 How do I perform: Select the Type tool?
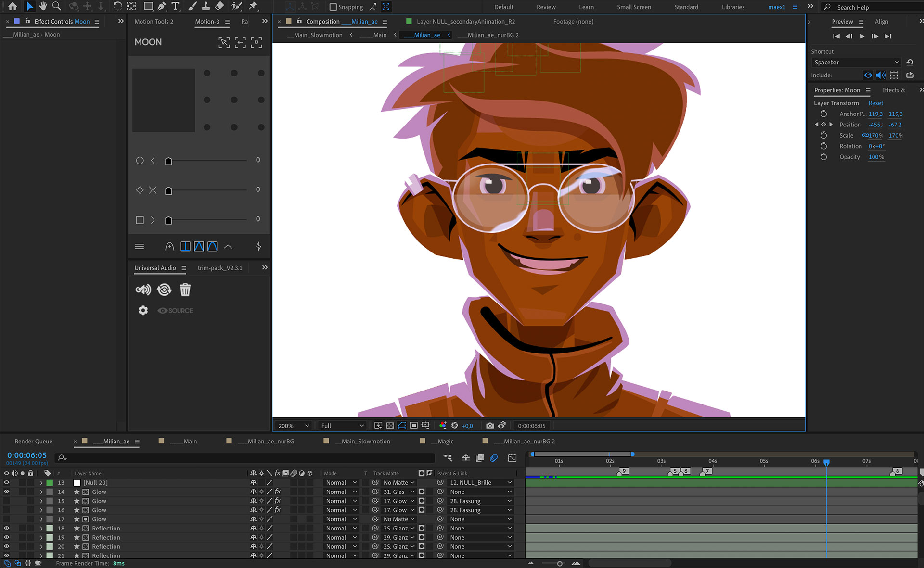click(x=176, y=6)
